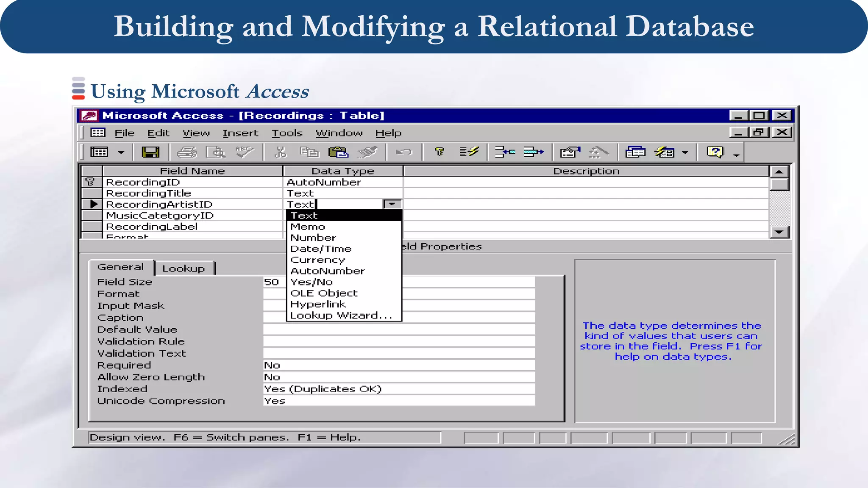Click the Print toolbar icon

point(187,152)
